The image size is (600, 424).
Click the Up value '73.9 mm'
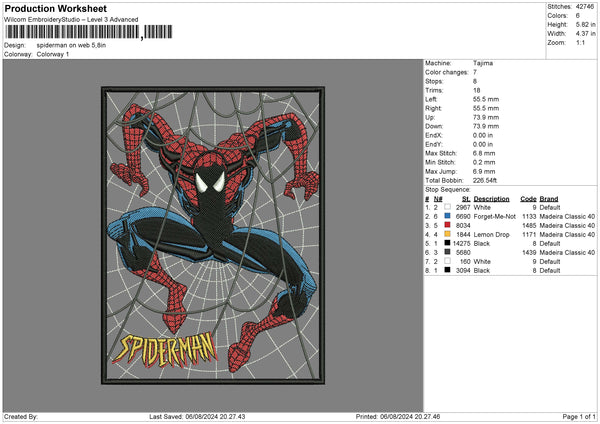pos(486,117)
